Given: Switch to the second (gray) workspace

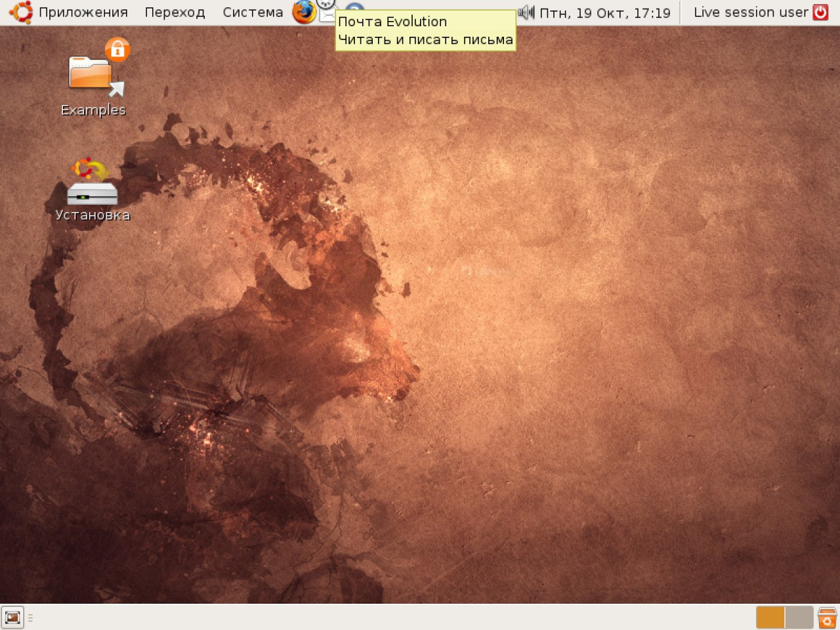Looking at the screenshot, I should (x=799, y=618).
